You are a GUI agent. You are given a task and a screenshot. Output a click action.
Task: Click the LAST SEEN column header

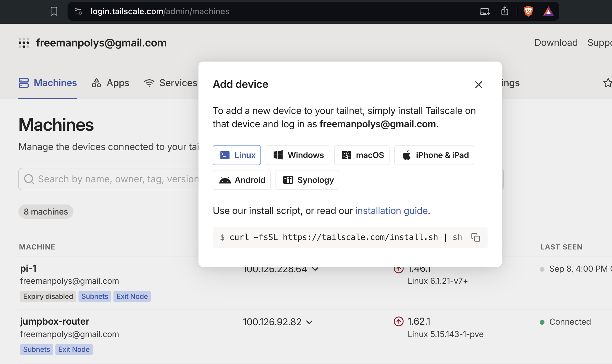pyautogui.click(x=561, y=247)
